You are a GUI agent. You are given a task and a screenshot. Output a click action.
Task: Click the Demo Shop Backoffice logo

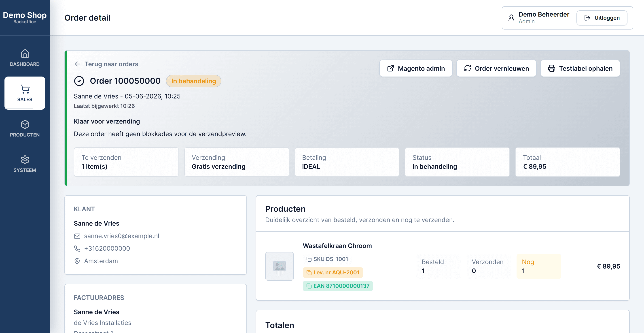click(25, 17)
